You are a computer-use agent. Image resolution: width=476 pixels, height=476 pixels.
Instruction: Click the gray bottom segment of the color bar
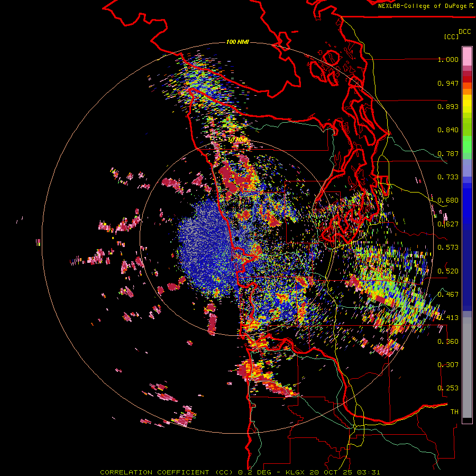click(467, 368)
